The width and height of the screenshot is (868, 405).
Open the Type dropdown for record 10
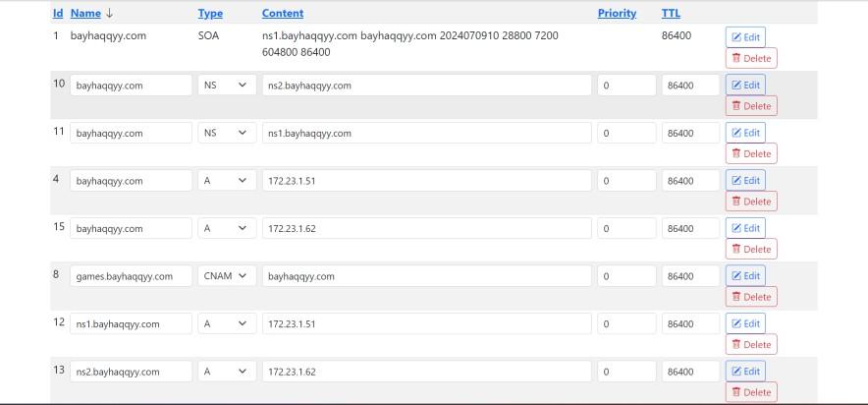[227, 86]
